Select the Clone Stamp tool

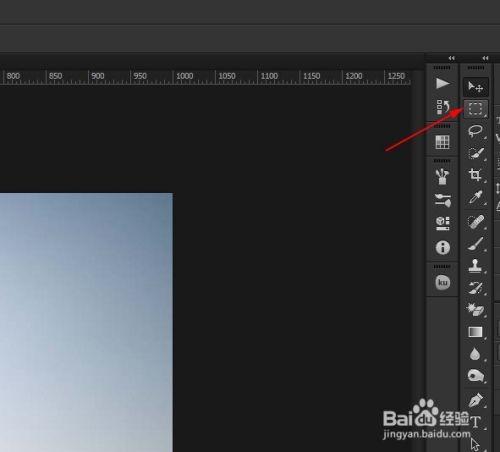(476, 266)
